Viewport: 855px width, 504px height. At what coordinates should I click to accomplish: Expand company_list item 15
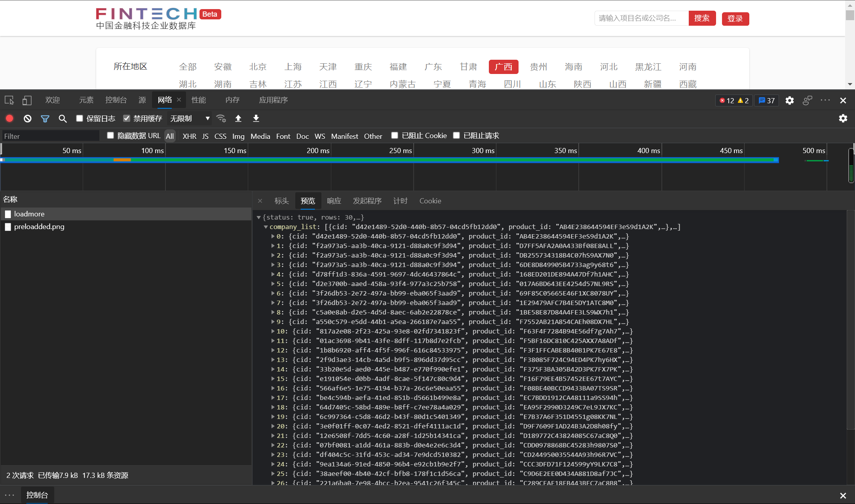tap(273, 379)
